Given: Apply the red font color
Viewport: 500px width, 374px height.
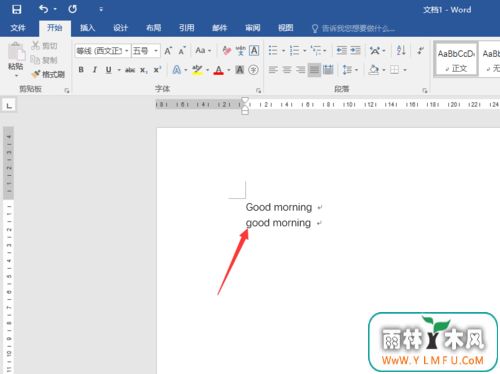Looking at the screenshot, I should click(219, 70).
